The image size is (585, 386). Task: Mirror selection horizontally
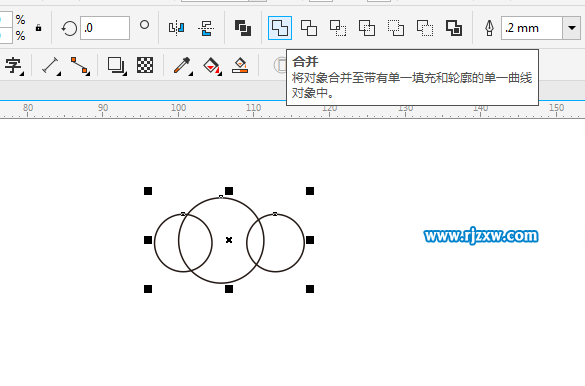(x=176, y=28)
